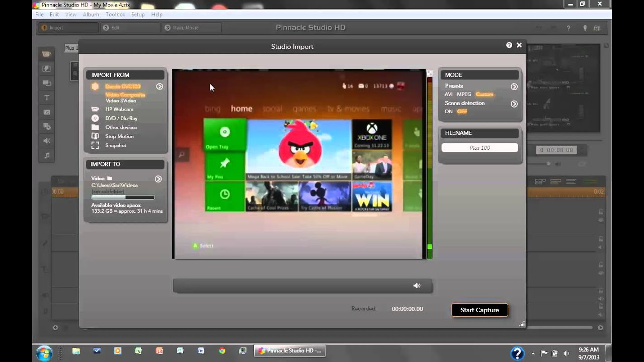Expand Dazzle DVC100 source options arrow
644x362 pixels.
(159, 86)
